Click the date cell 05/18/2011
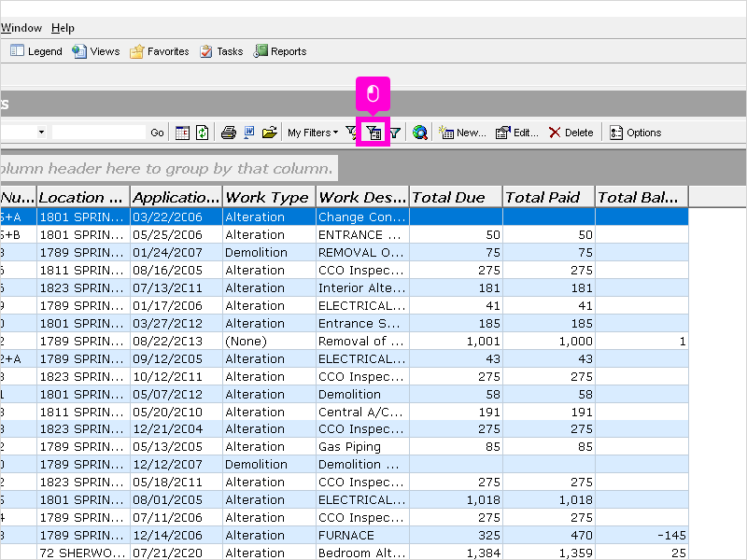This screenshot has height=560, width=747. [176, 482]
